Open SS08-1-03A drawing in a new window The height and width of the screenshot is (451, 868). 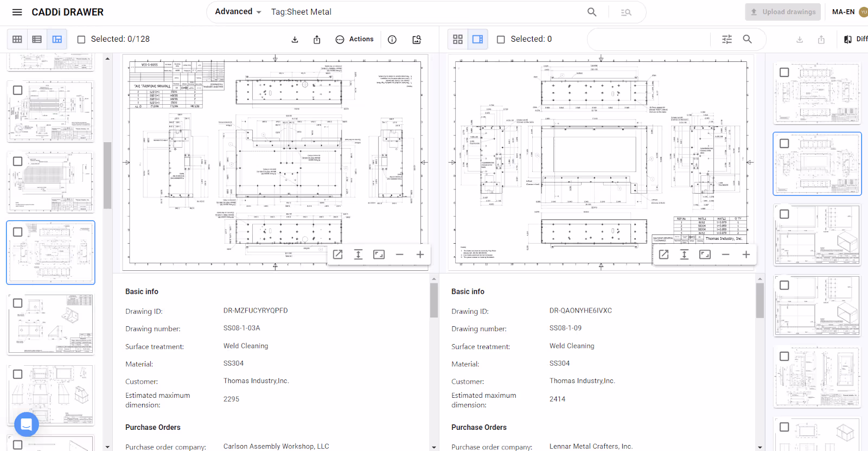337,255
